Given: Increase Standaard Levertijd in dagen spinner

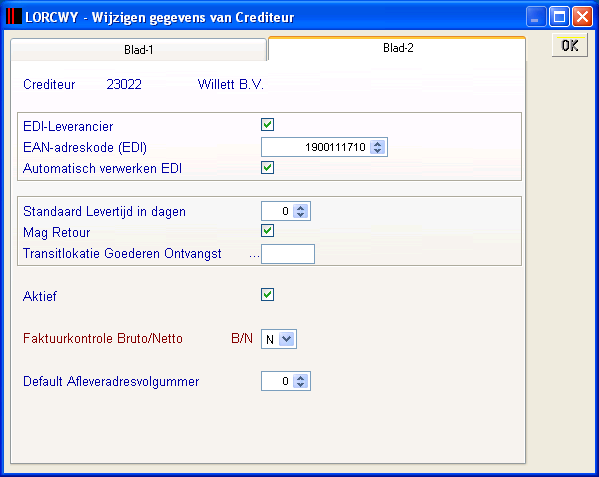Looking at the screenshot, I should [301, 208].
